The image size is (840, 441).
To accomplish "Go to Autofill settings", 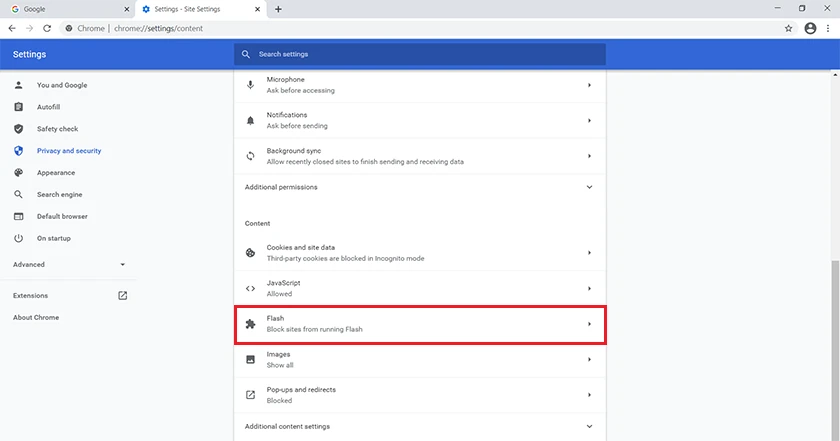I will 48,107.
